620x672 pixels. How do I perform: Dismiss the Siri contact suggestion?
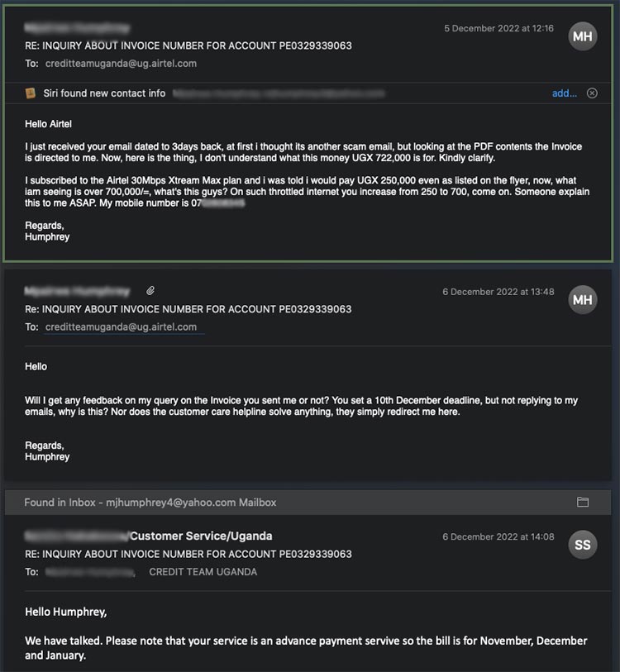(592, 93)
